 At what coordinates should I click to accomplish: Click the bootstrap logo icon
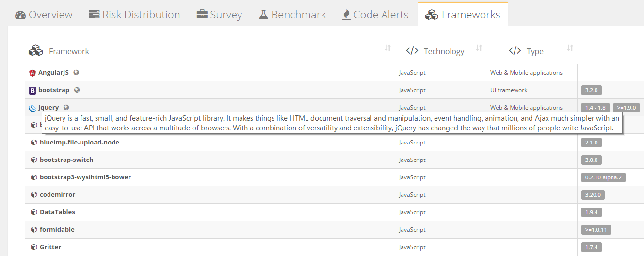tap(32, 90)
